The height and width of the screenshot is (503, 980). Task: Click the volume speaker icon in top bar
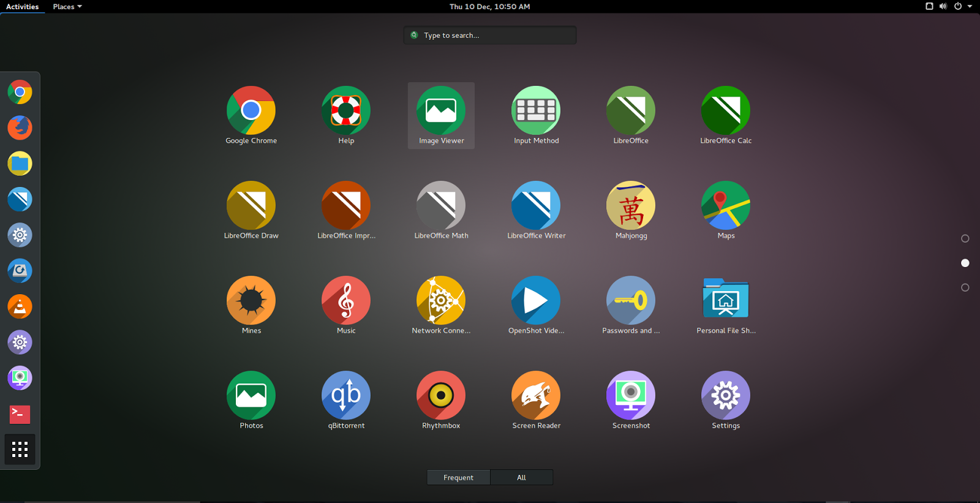click(x=943, y=6)
